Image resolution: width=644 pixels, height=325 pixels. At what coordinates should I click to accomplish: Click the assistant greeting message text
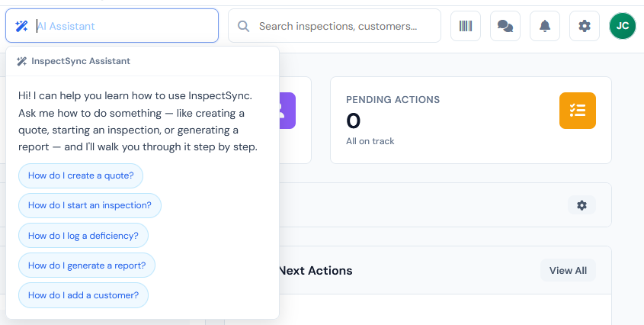[x=138, y=121]
